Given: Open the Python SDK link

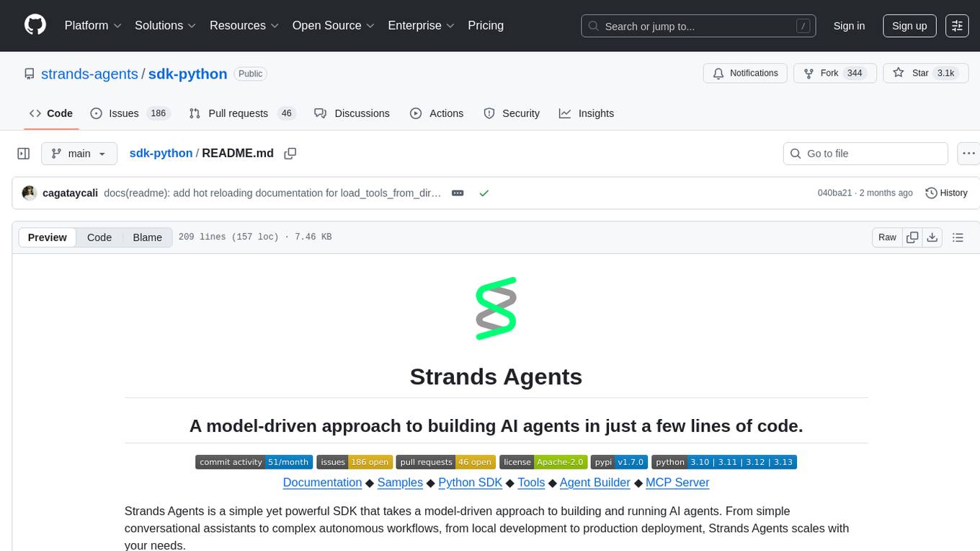Looking at the screenshot, I should [x=471, y=482].
